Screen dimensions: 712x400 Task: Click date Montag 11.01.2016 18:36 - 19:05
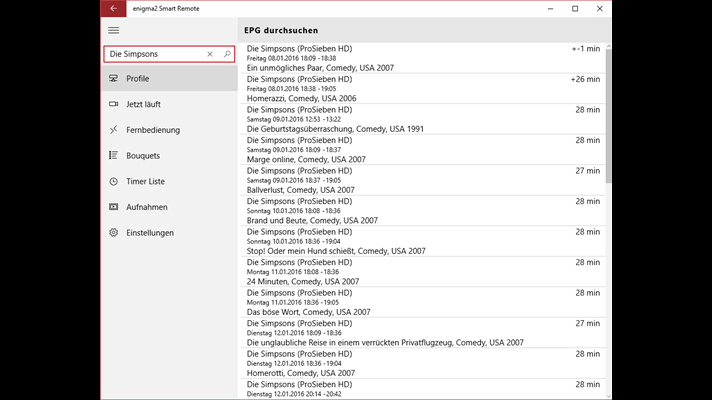click(x=293, y=302)
